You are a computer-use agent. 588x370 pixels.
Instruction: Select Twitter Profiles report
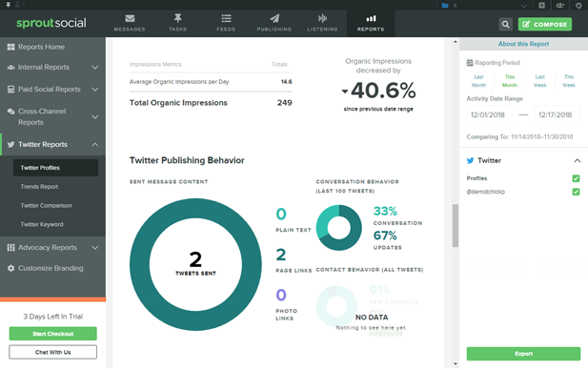[x=55, y=168]
